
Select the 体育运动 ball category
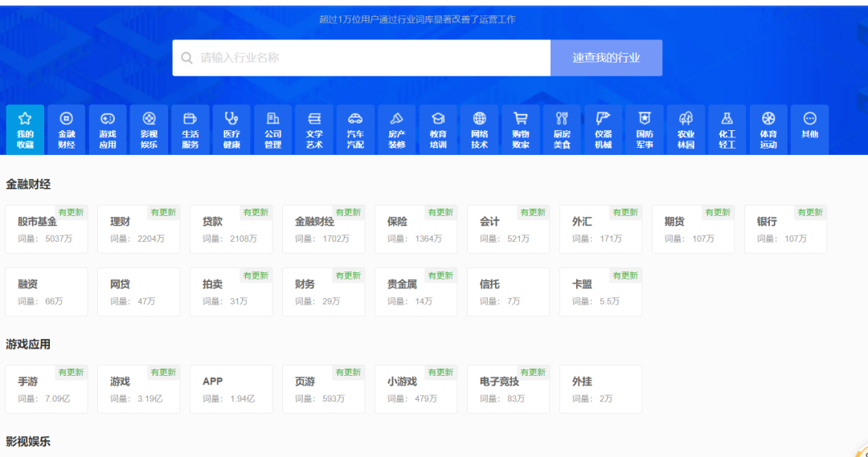(x=768, y=129)
